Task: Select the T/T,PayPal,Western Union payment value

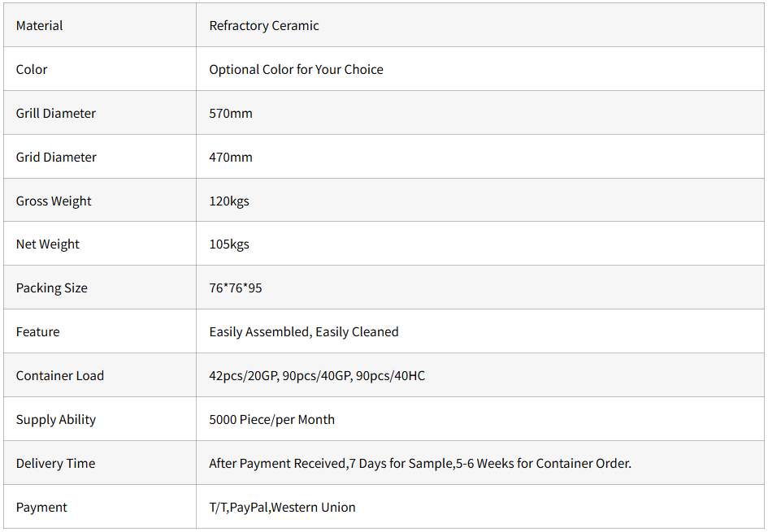Action: (x=282, y=507)
